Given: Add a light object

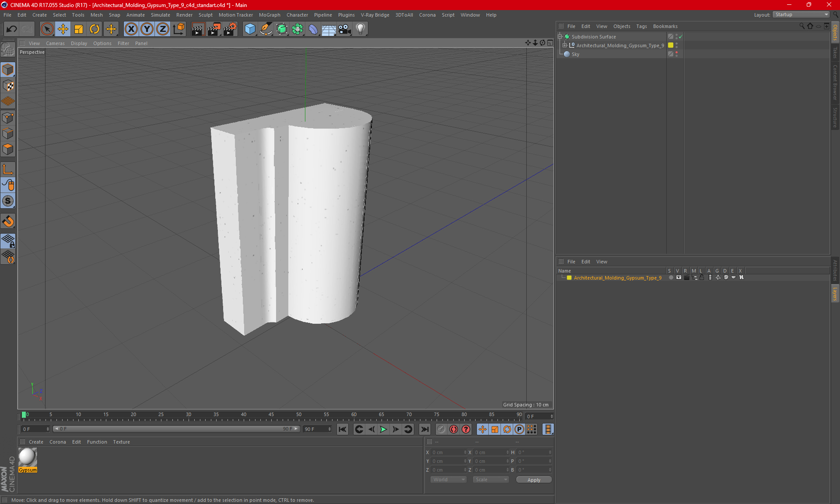Looking at the screenshot, I should [360, 29].
